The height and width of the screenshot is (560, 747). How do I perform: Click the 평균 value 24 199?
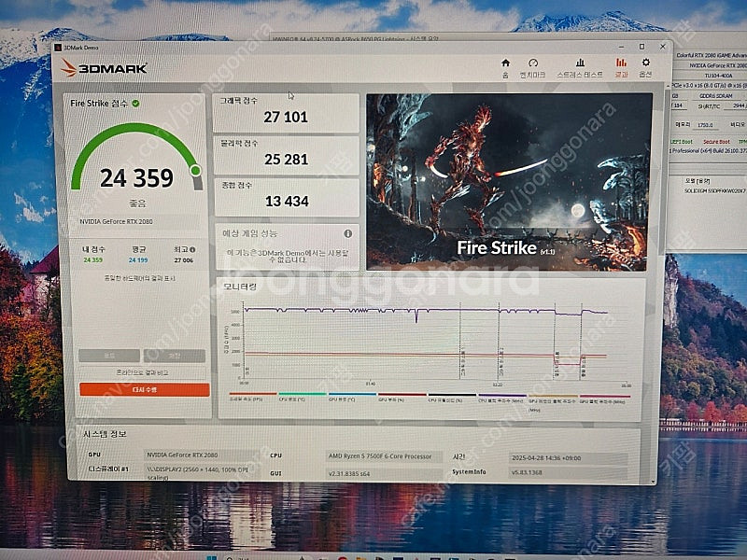click(x=138, y=260)
